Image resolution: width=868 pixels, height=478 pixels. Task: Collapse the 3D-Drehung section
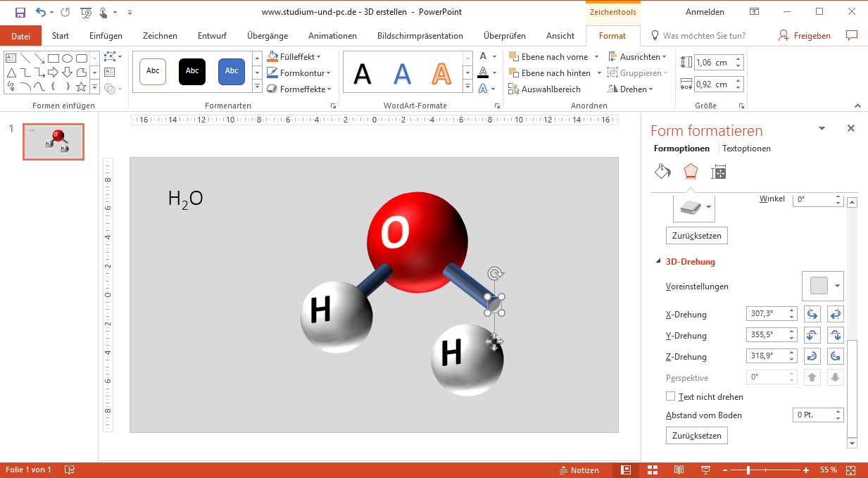659,262
